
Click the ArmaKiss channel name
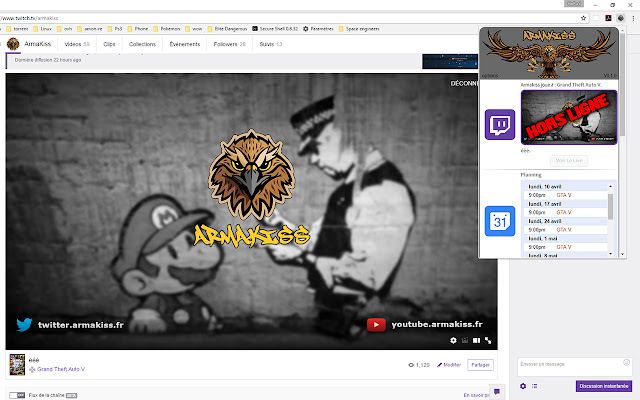pyautogui.click(x=38, y=44)
